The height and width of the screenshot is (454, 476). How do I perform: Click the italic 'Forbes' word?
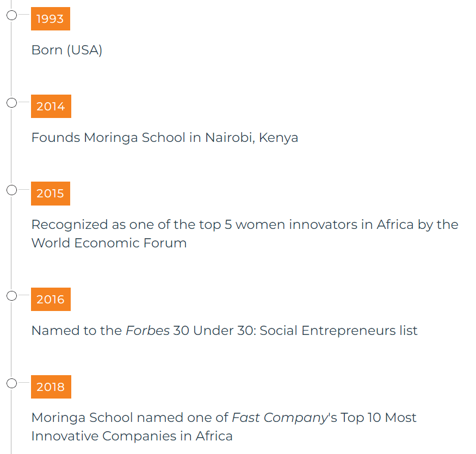click(148, 331)
